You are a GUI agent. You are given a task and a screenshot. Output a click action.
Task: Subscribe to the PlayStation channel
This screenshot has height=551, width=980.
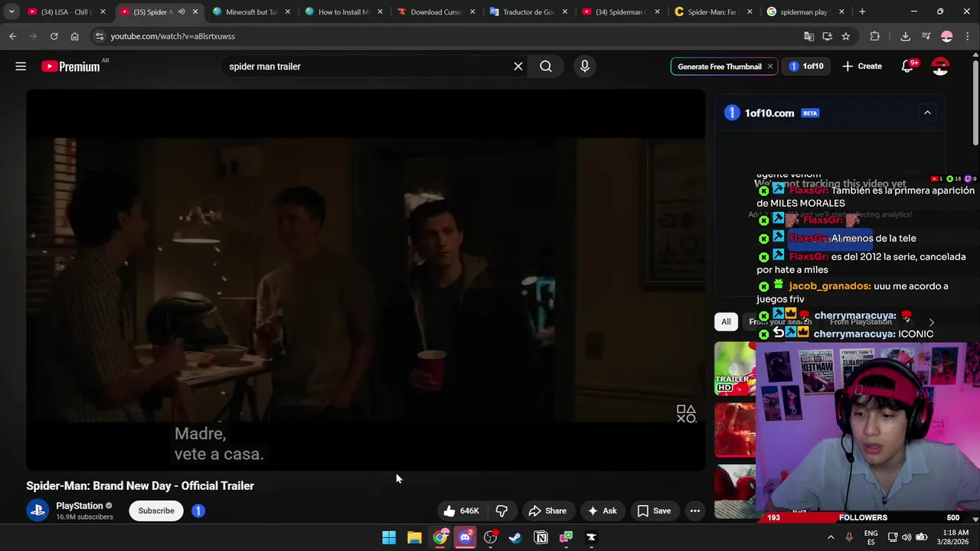click(156, 510)
